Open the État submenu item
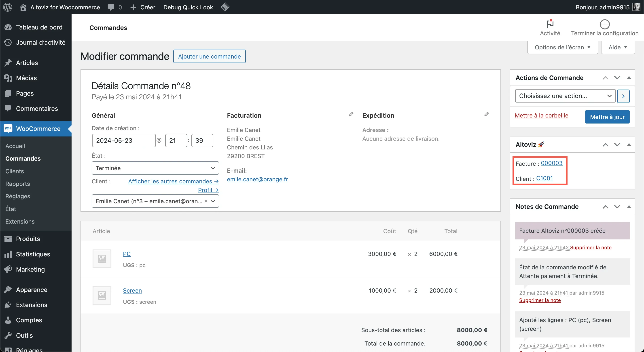This screenshot has height=352, width=644. 11,209
